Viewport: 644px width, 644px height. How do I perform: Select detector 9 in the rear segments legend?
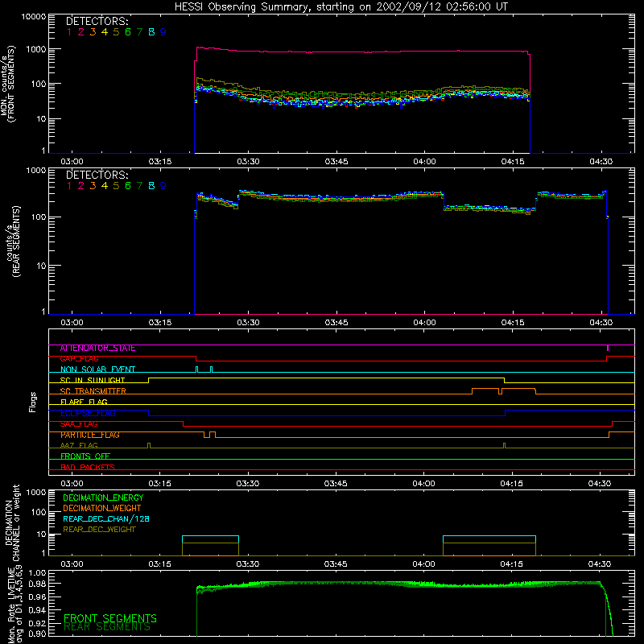(163, 186)
